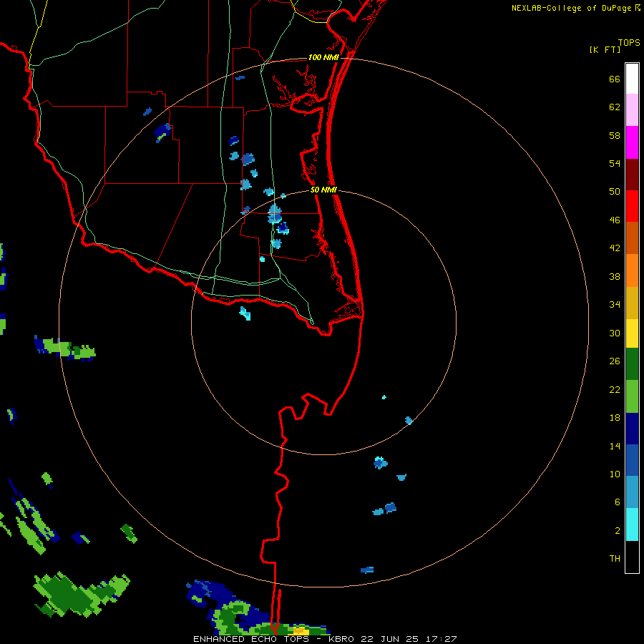The width and height of the screenshot is (644, 644).
Task: Click the "22" legend value
Action: click(x=615, y=389)
